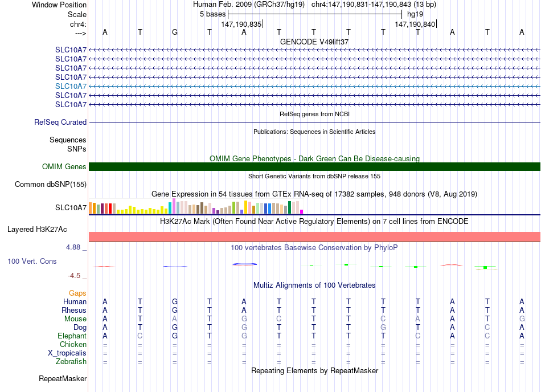Open the GENCODE V49lift37 track title

[x=314, y=42]
